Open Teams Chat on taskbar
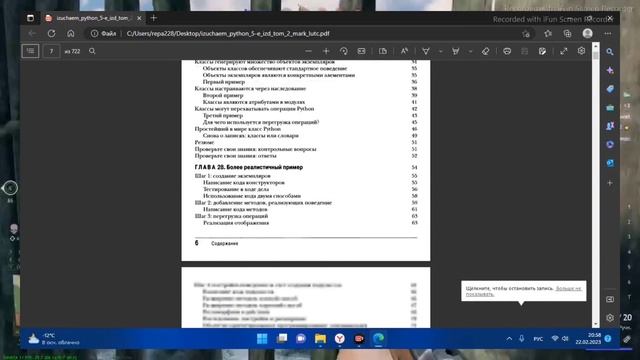The image size is (640, 360). [x=301, y=338]
